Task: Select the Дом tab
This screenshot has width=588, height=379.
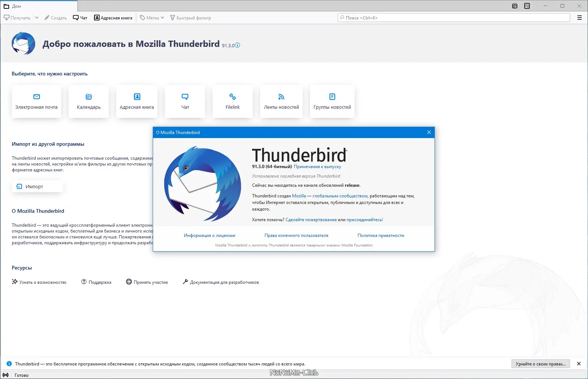Action: point(39,6)
